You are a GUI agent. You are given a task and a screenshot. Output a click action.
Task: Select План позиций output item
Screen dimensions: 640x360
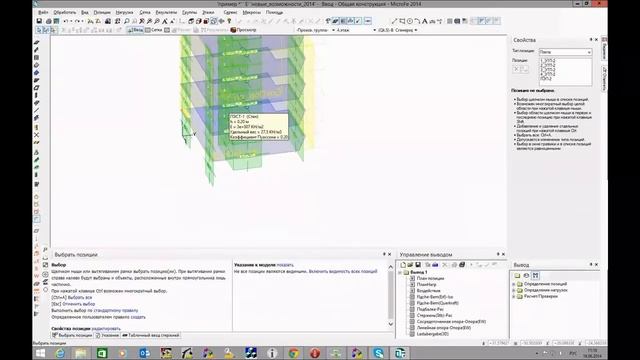point(430,278)
